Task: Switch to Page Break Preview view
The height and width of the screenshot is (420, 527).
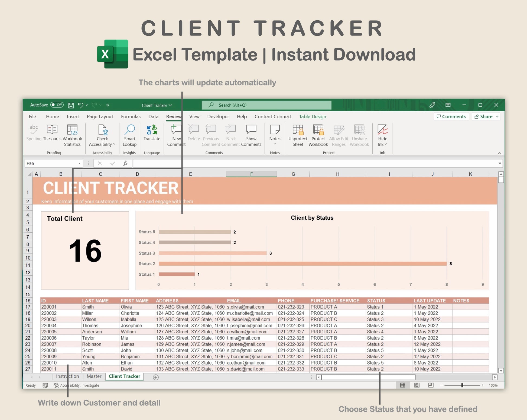Action: click(431, 385)
